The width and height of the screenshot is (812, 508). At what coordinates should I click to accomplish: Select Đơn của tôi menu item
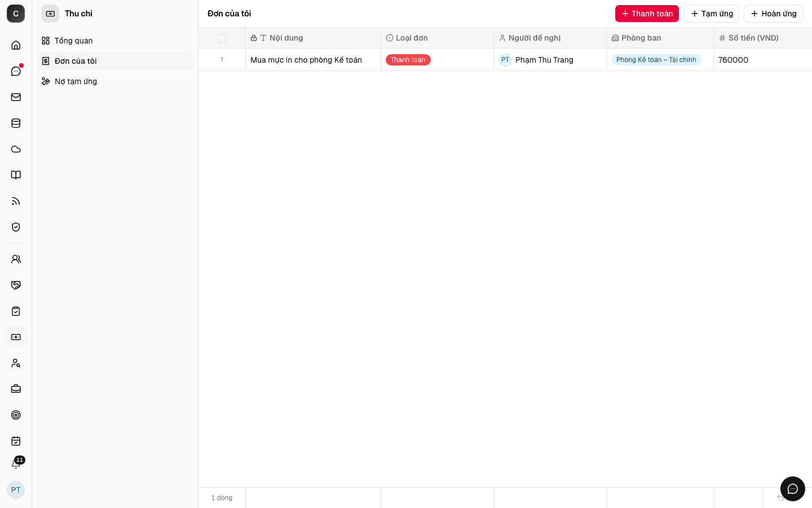pos(115,61)
